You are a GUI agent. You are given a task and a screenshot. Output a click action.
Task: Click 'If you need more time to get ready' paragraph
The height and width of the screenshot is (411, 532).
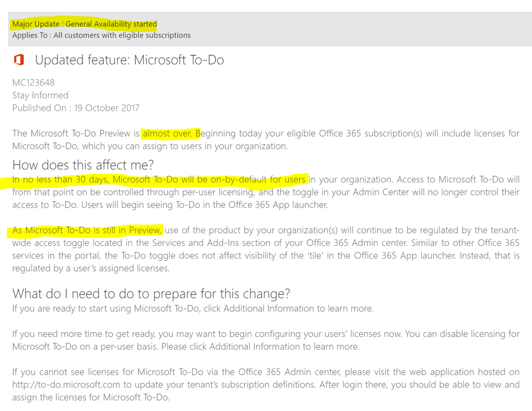coord(266,340)
